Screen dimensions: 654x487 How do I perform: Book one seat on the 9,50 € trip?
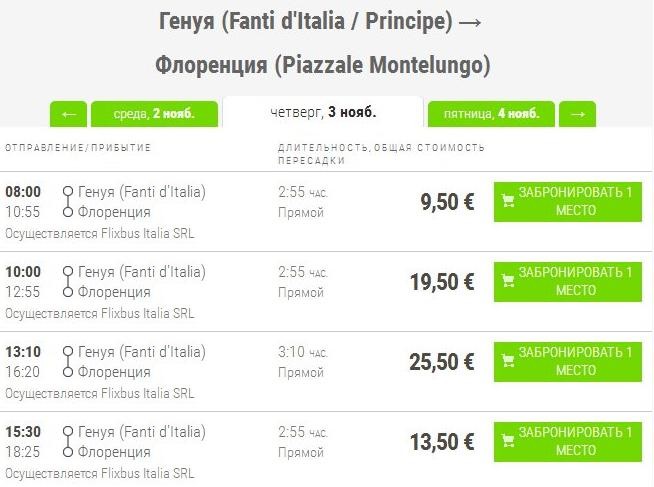point(568,201)
